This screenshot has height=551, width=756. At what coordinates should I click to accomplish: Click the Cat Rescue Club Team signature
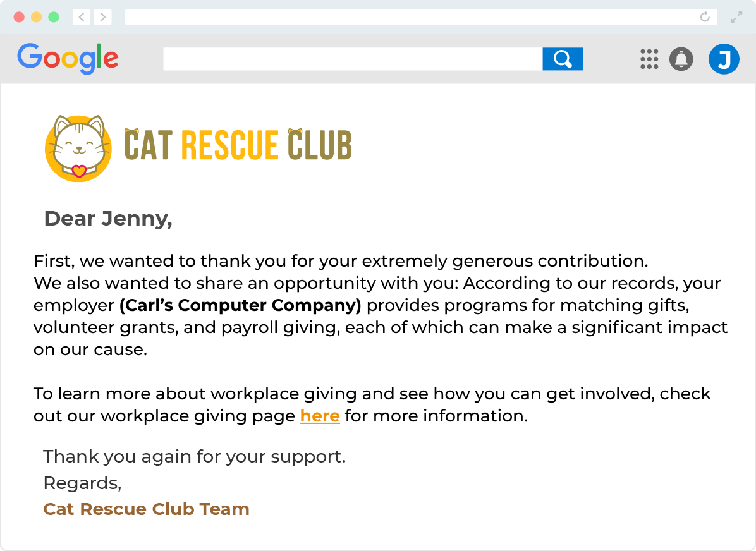point(146,509)
